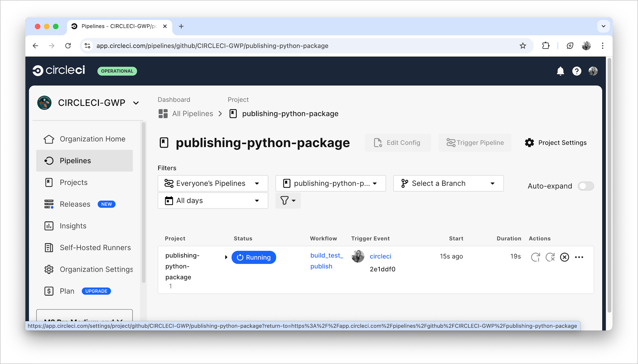
Task: Open the notifications bell
Action: pyautogui.click(x=560, y=71)
